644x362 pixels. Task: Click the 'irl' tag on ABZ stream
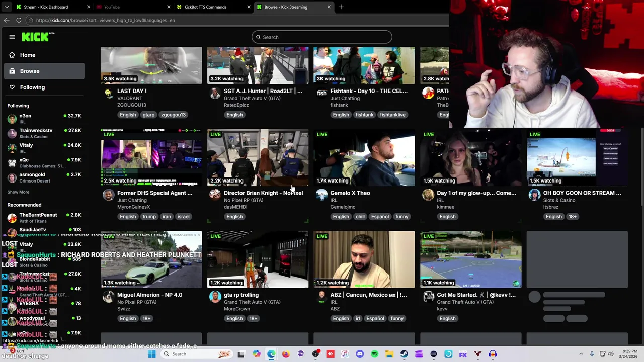point(358,318)
